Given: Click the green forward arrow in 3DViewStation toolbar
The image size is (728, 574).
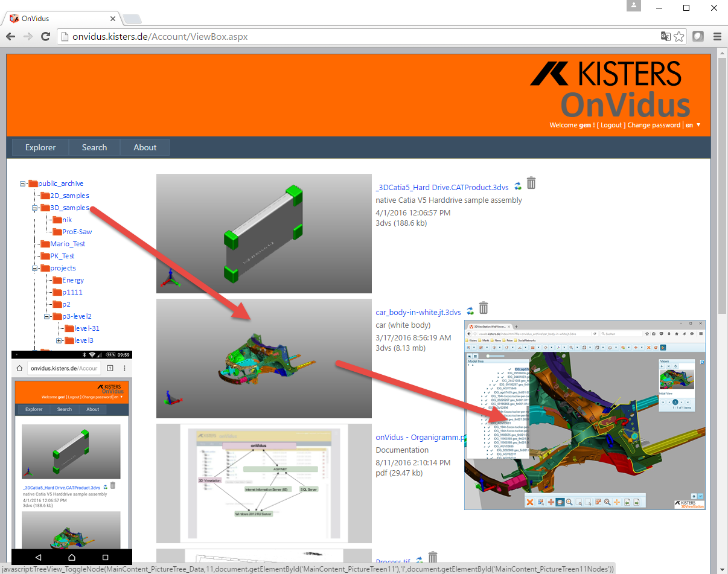Looking at the screenshot, I should (636, 502).
